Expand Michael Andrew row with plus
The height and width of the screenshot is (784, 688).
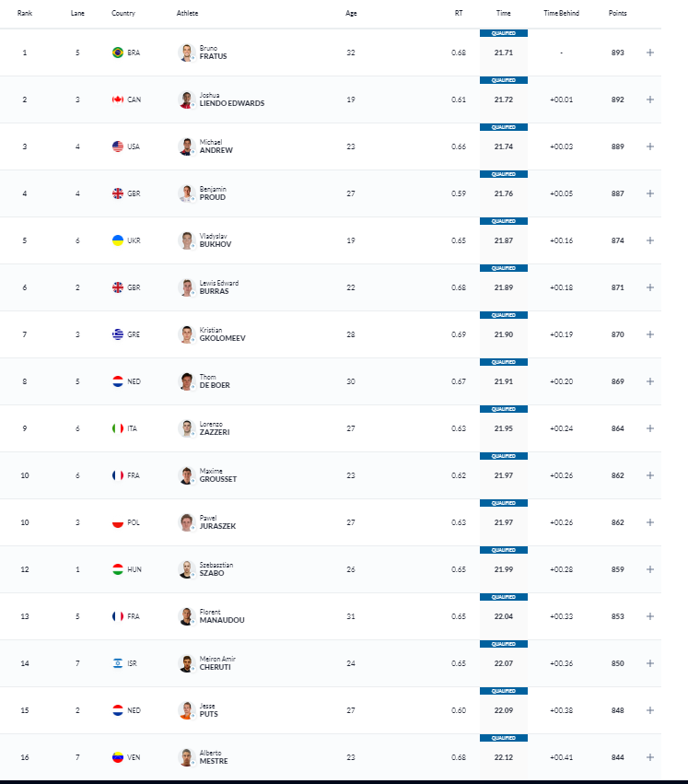[x=650, y=146]
